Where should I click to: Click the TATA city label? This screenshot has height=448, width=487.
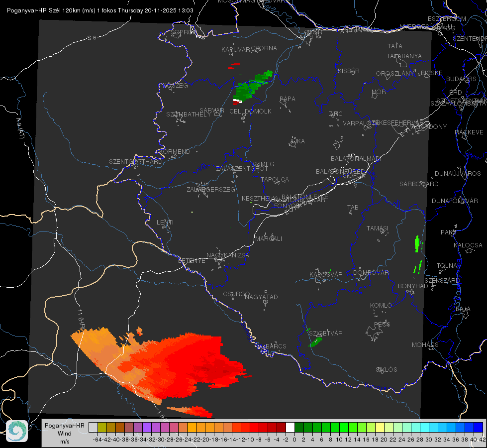(x=395, y=46)
